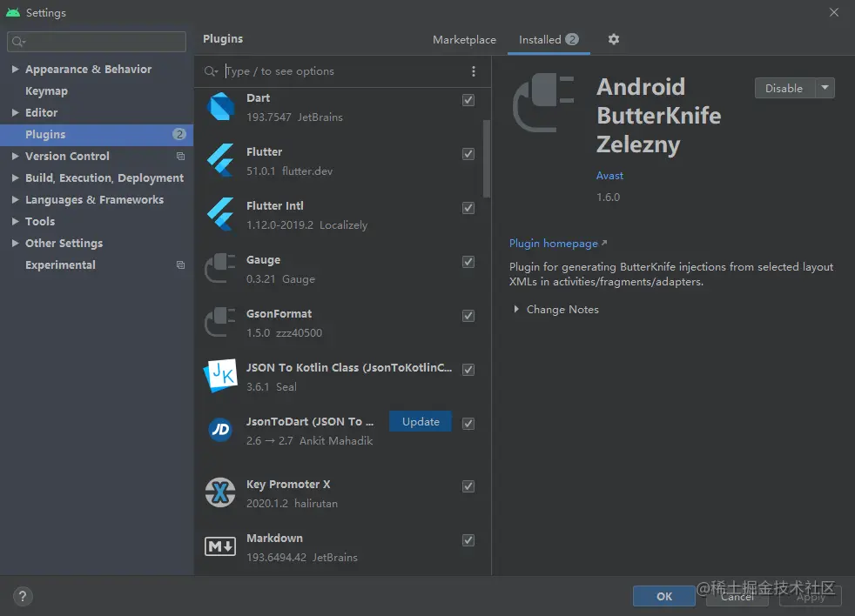This screenshot has height=616, width=855.
Task: Switch to the Marketplace tab
Action: (x=464, y=40)
